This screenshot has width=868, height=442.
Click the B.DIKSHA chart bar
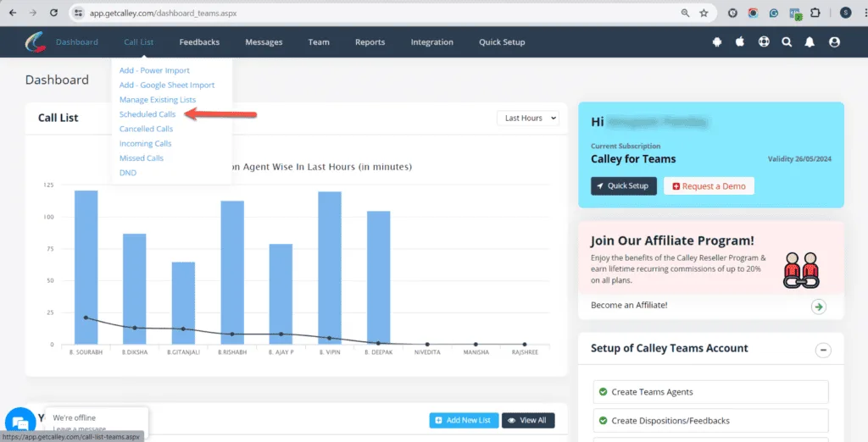pos(135,289)
